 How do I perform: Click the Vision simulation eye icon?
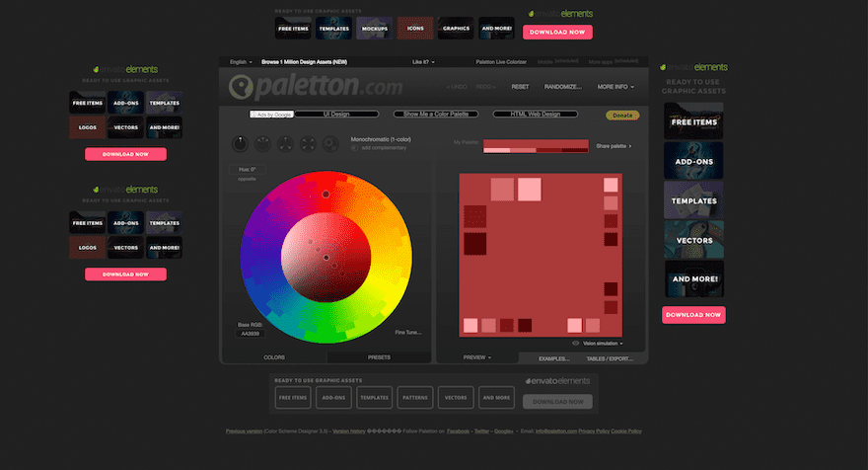point(576,343)
